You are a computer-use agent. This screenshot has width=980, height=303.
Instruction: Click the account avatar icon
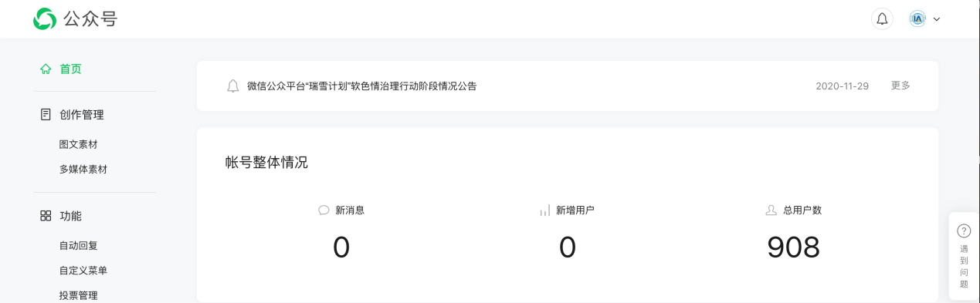[x=917, y=19]
